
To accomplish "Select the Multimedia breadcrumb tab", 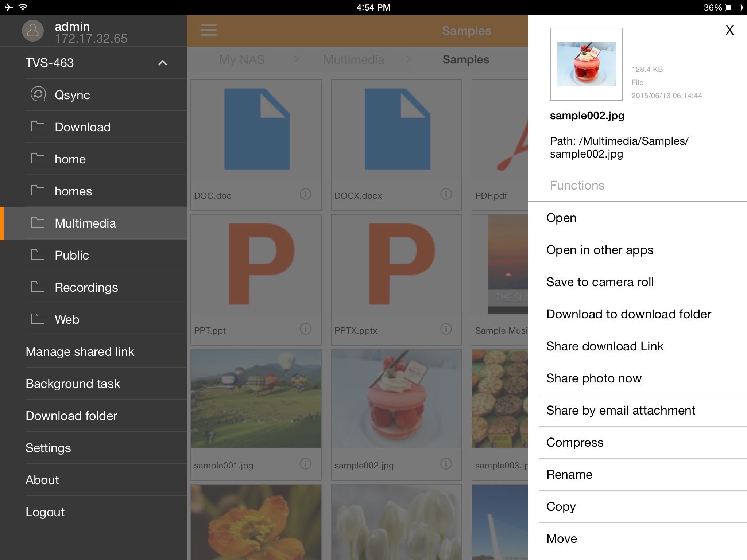I will [353, 59].
